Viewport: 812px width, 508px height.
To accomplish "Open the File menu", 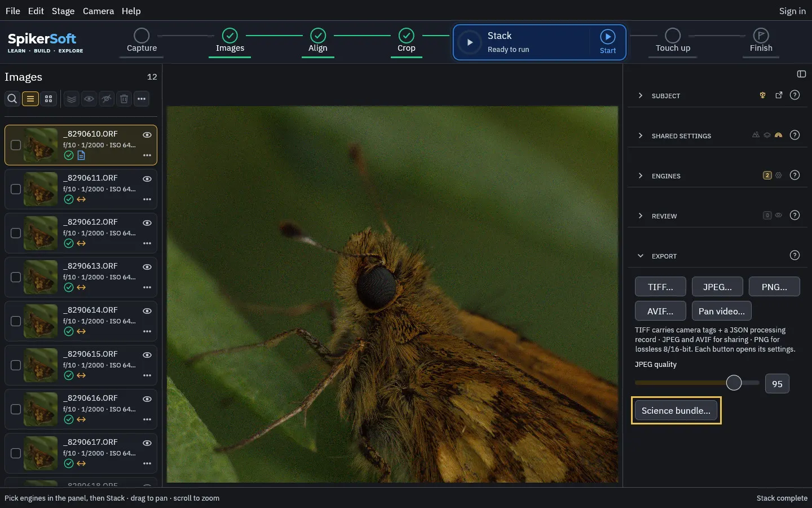I will [13, 11].
